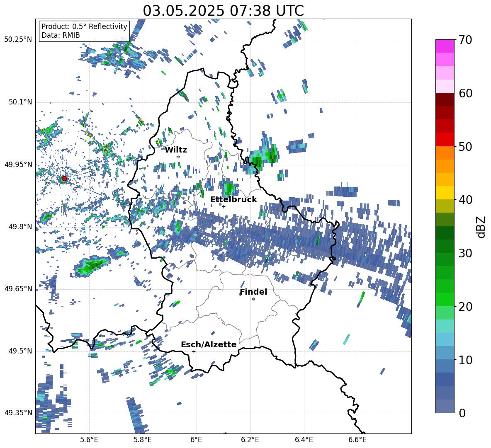491x448 pixels.
Task: Click the 6.6°E longitude label
Action: point(357,440)
